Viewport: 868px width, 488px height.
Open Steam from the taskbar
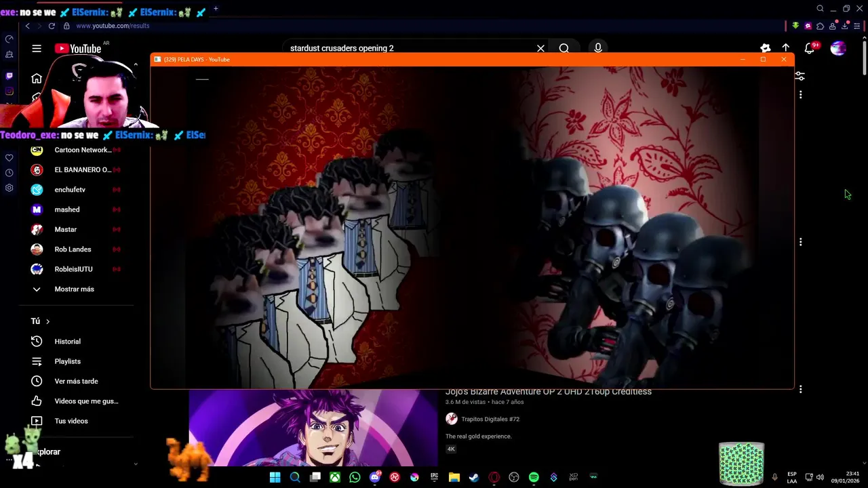(x=474, y=477)
